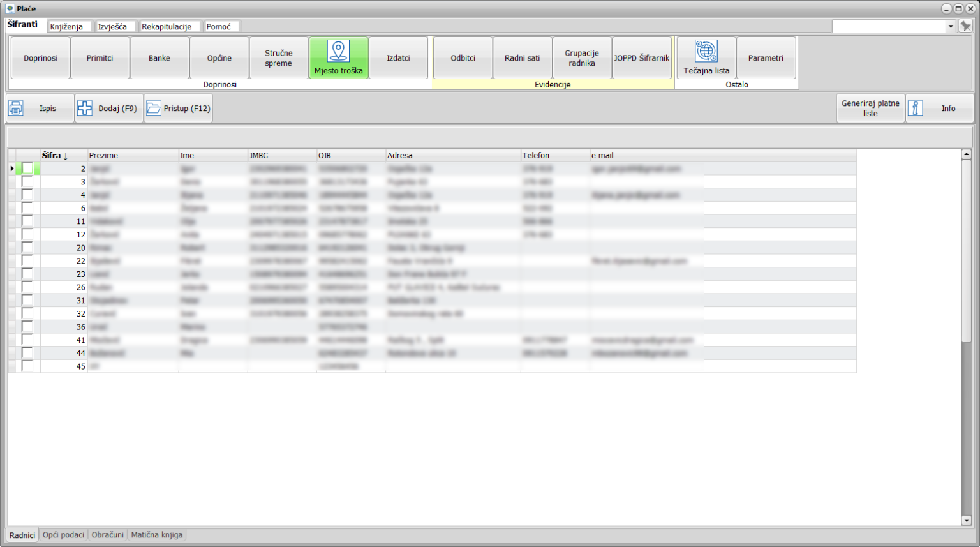This screenshot has width=980, height=547.
Task: Select the checkbox on row šifra 45
Action: coord(26,366)
